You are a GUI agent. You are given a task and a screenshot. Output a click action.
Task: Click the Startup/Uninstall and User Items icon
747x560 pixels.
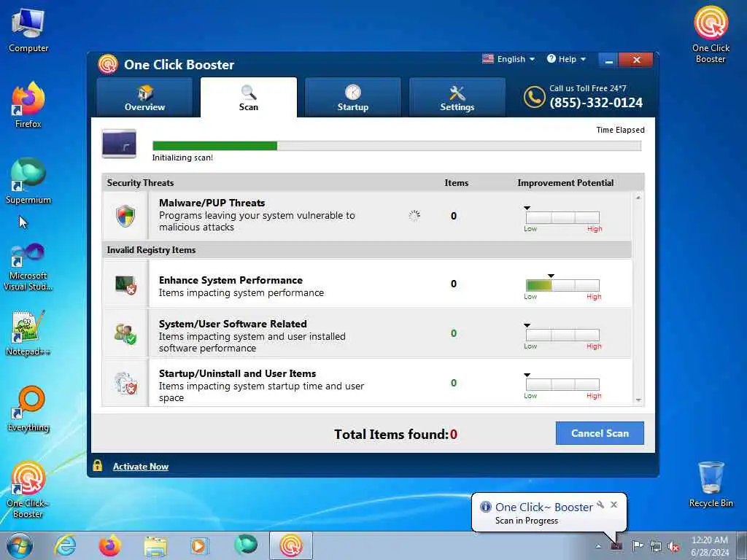[x=125, y=384]
